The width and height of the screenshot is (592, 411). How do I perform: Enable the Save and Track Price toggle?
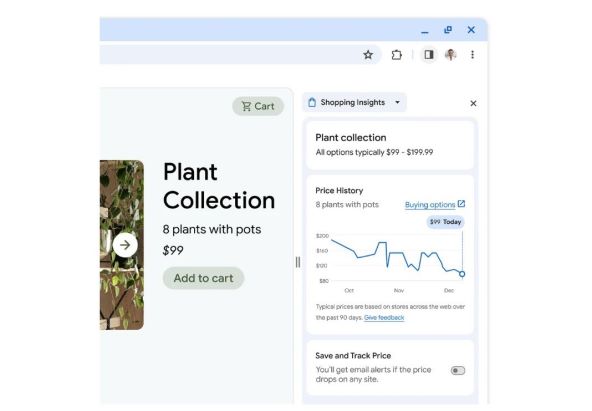click(x=458, y=371)
